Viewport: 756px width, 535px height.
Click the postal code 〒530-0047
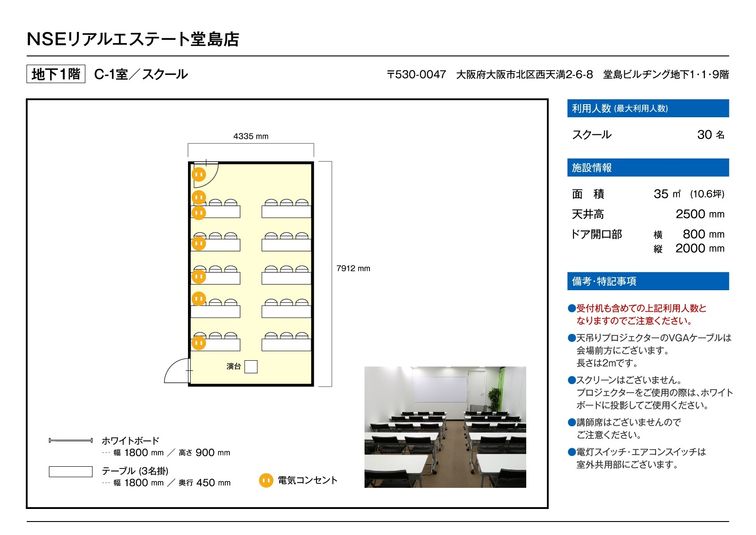416,75
